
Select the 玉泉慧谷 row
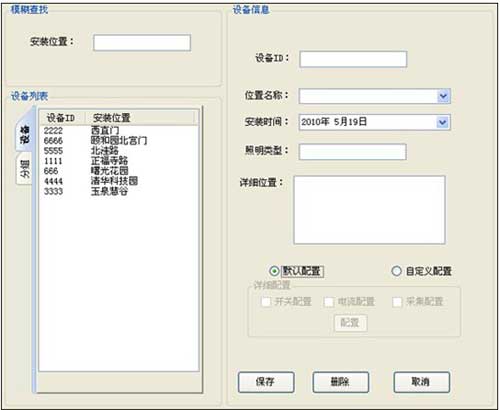point(119,191)
